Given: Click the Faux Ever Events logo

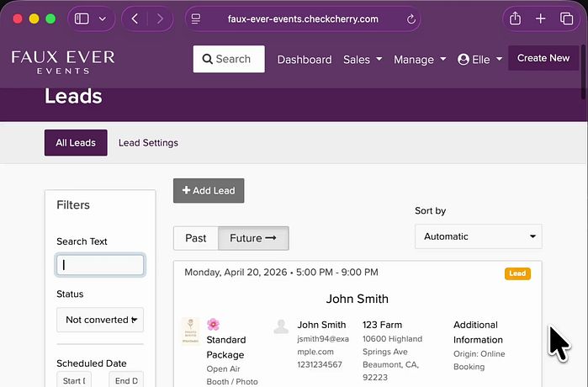Looking at the screenshot, I should (63, 61).
